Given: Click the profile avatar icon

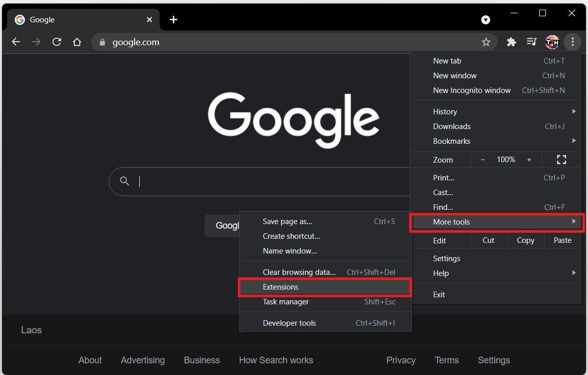Looking at the screenshot, I should tap(552, 42).
